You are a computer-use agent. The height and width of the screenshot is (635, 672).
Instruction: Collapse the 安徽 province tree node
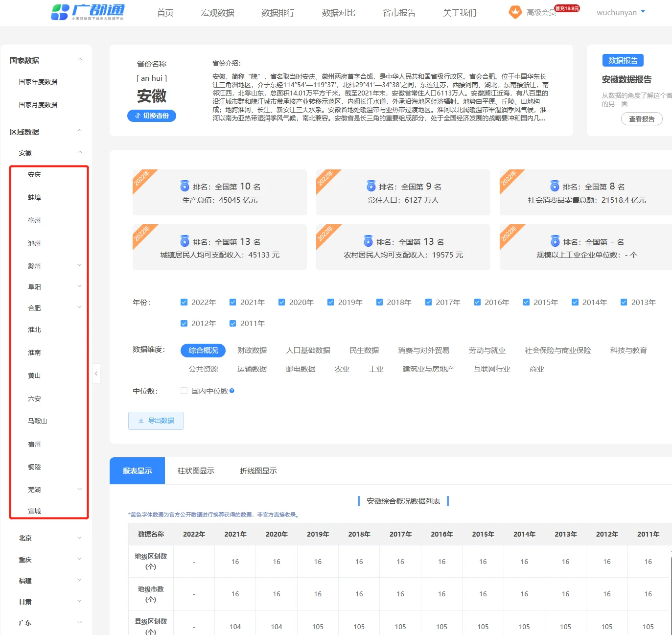coord(80,152)
